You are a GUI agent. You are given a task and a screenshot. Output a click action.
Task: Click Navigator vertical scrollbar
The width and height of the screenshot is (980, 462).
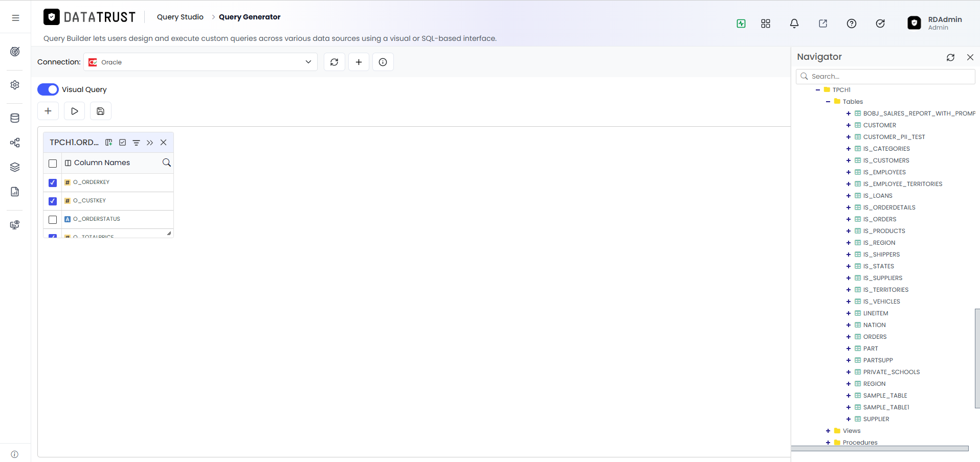tap(977, 358)
